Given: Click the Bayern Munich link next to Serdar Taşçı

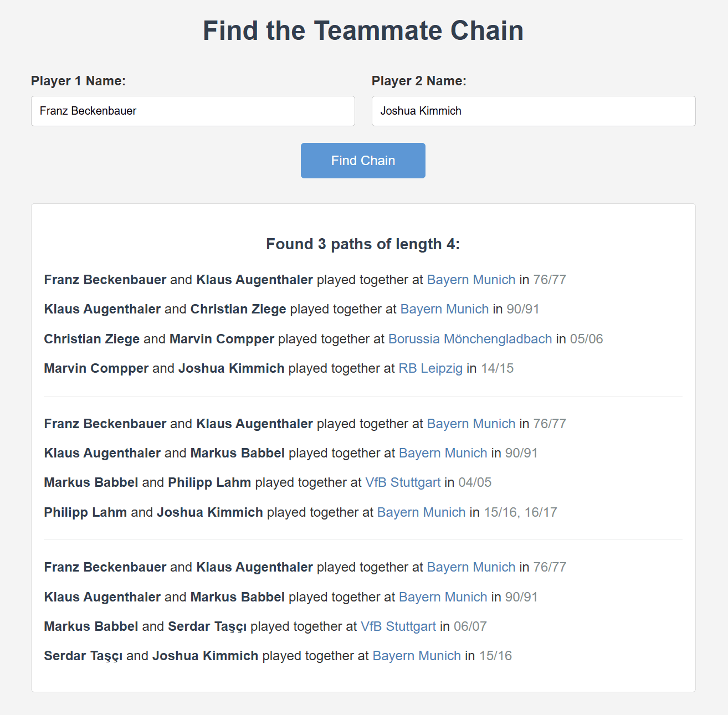Looking at the screenshot, I should 416,656.
